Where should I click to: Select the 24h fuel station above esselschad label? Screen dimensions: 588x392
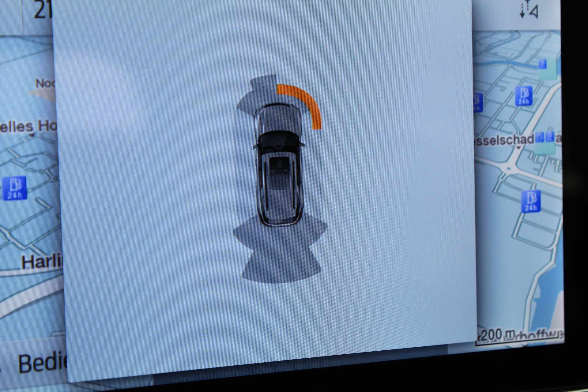(523, 96)
